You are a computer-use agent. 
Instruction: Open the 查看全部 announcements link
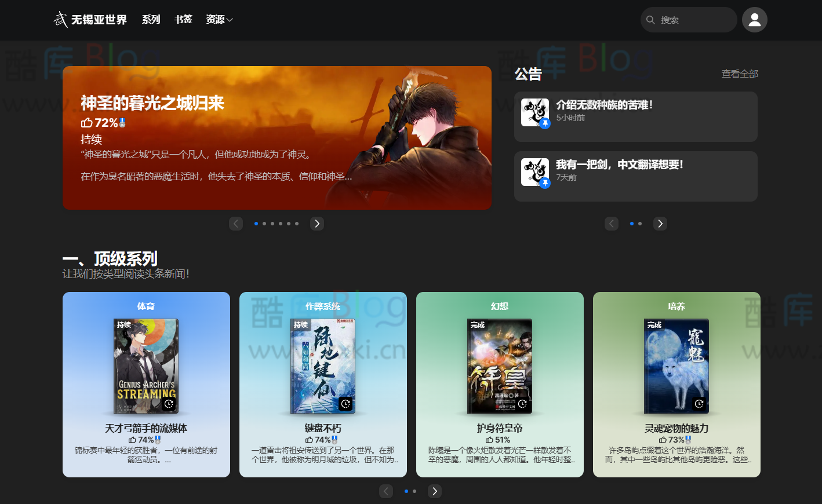[739, 74]
